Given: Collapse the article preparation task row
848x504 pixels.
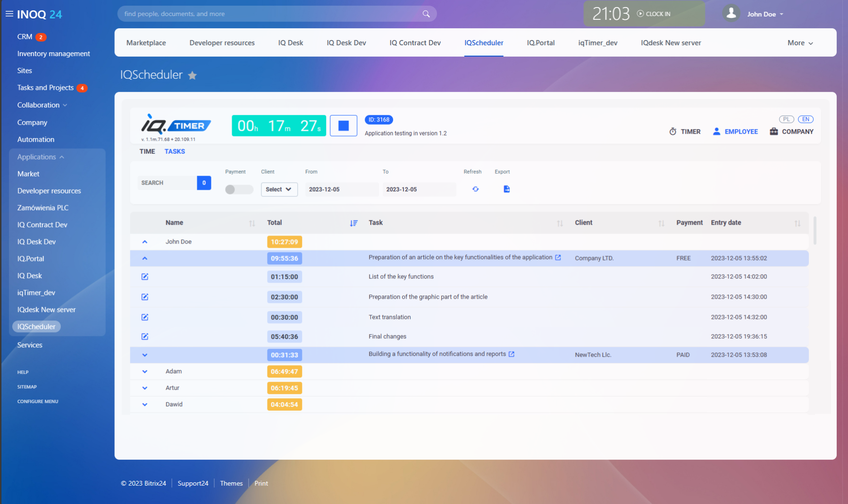Looking at the screenshot, I should point(145,258).
